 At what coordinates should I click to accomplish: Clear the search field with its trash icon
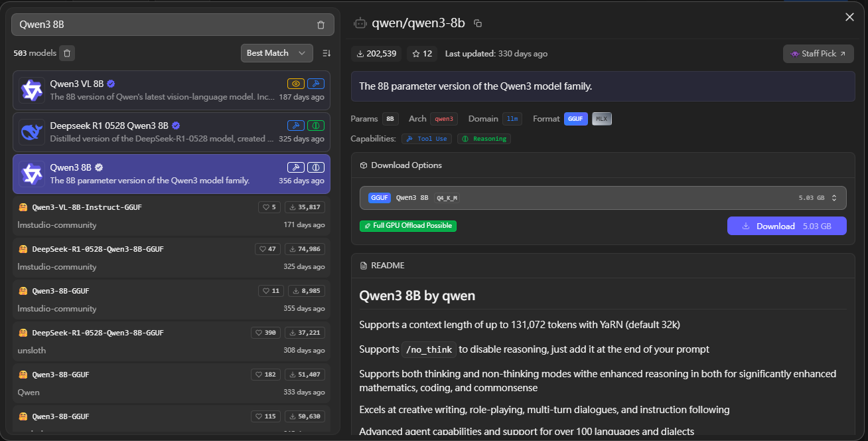321,25
